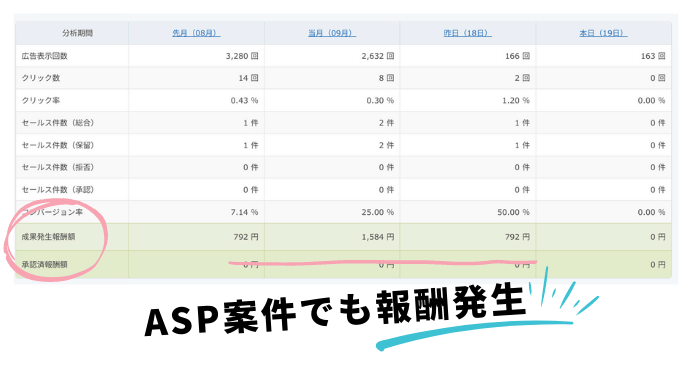The image size is (700, 370).
Task: Select the セールス件数（承認） row label
Action: coord(58,190)
